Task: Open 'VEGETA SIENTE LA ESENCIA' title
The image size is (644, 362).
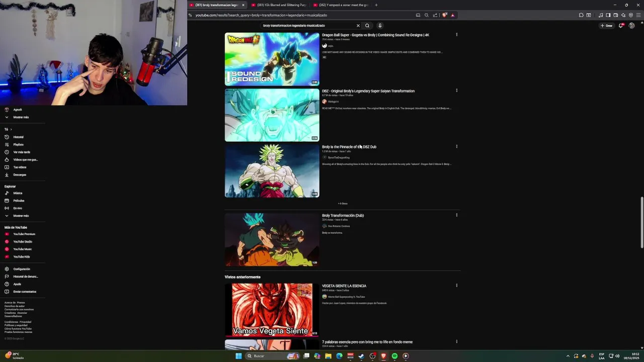Action: coord(344,286)
